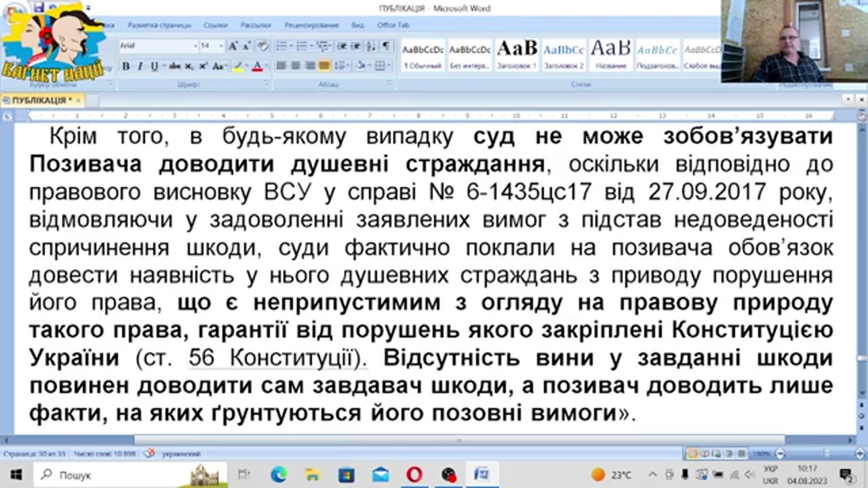The width and height of the screenshot is (868, 488).
Task: Apply red font color
Action: click(256, 66)
